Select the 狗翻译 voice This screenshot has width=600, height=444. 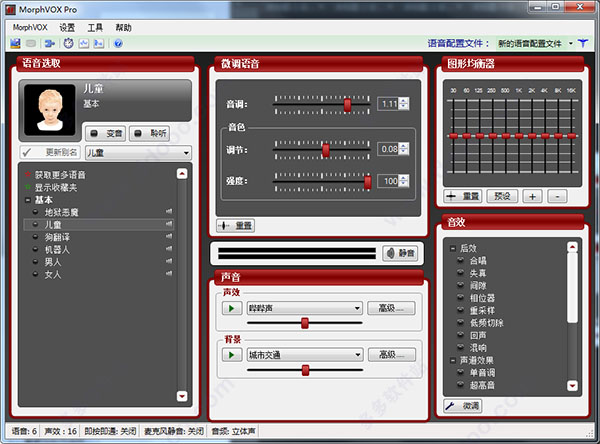tap(57, 237)
